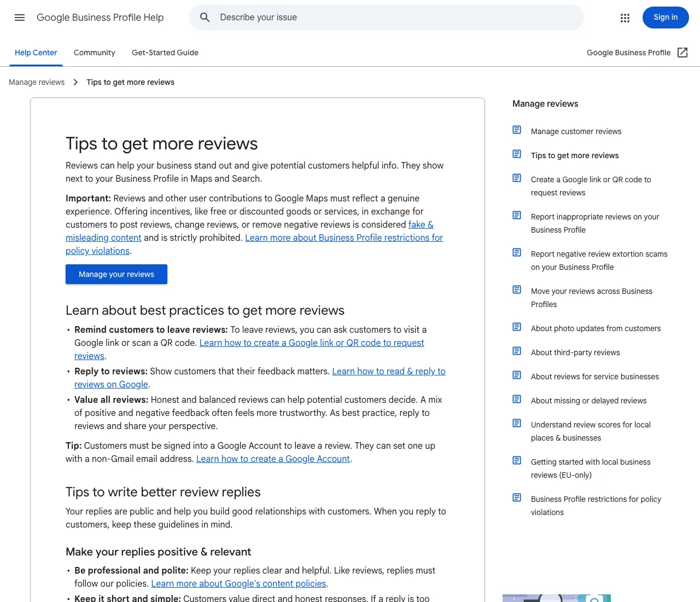Click the breadcrumb chevron arrow
This screenshot has width=700, height=602.
[75, 82]
